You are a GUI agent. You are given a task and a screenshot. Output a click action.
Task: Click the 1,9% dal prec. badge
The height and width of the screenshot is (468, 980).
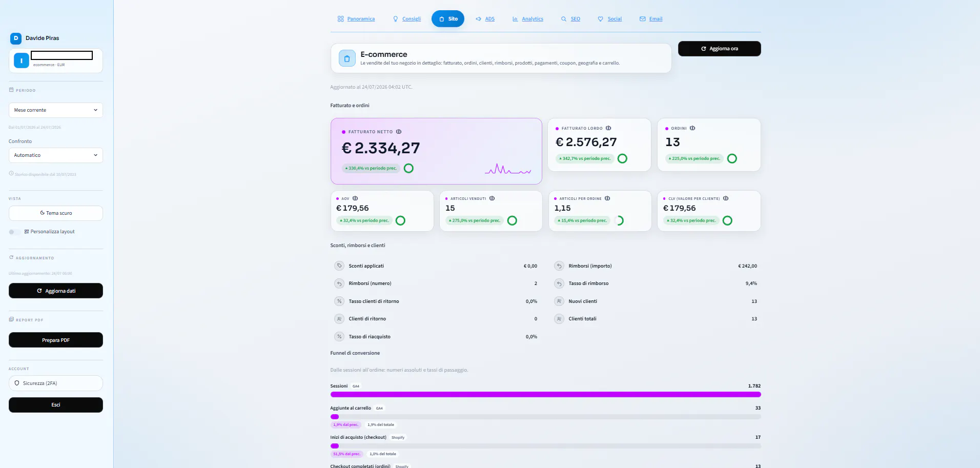coord(346,425)
